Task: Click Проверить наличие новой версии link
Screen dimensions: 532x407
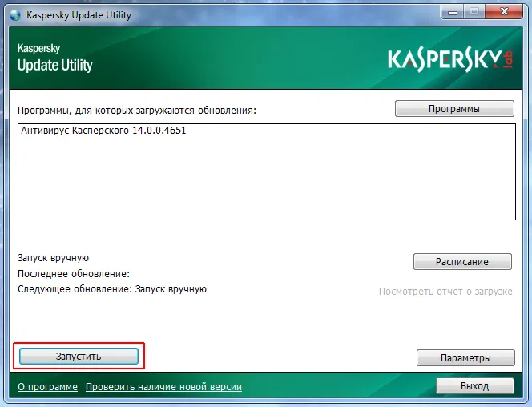Action: (163, 387)
